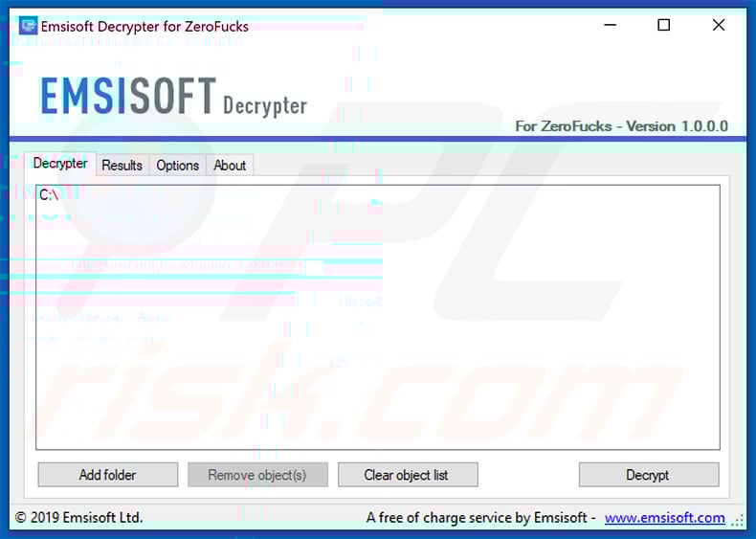Click the EMSISOFT Decrypter logo

click(173, 97)
